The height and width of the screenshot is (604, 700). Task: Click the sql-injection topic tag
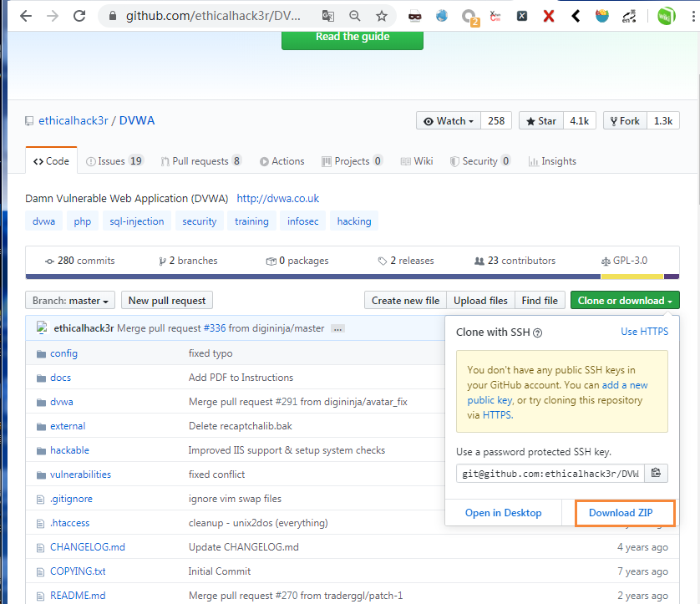click(137, 221)
